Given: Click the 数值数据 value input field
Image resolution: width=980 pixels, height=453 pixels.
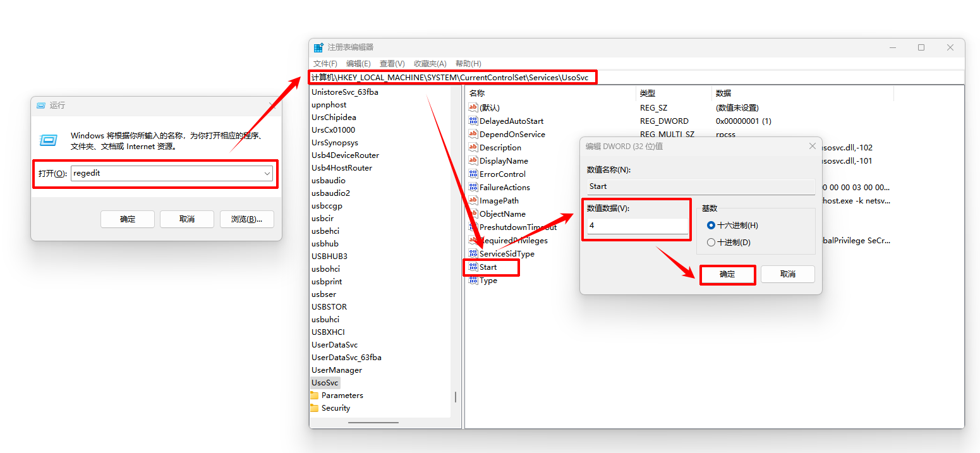Looking at the screenshot, I should (x=638, y=226).
